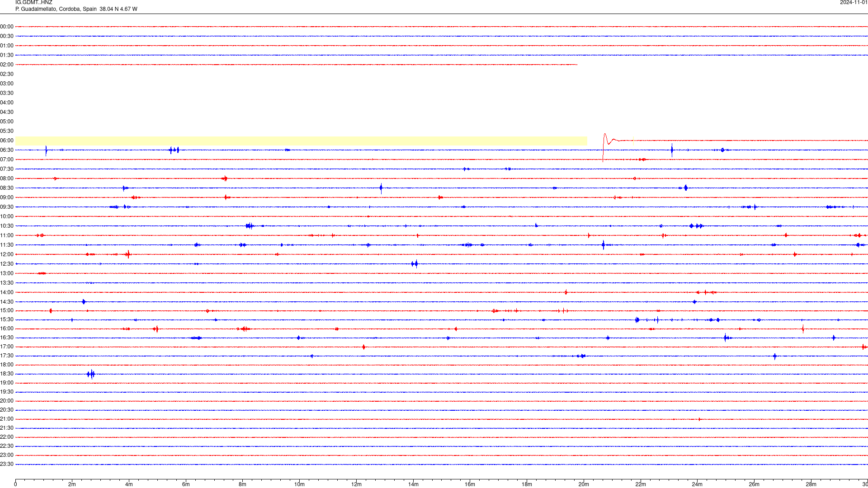Screen dimensions: 868x488
Task: Select the 00:00 time row label
Action: pyautogui.click(x=7, y=27)
